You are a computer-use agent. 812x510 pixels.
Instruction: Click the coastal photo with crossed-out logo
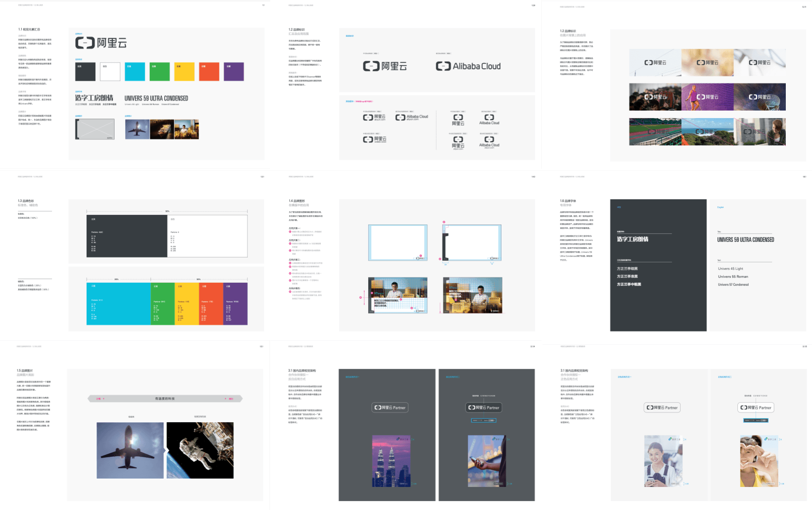[707, 132]
